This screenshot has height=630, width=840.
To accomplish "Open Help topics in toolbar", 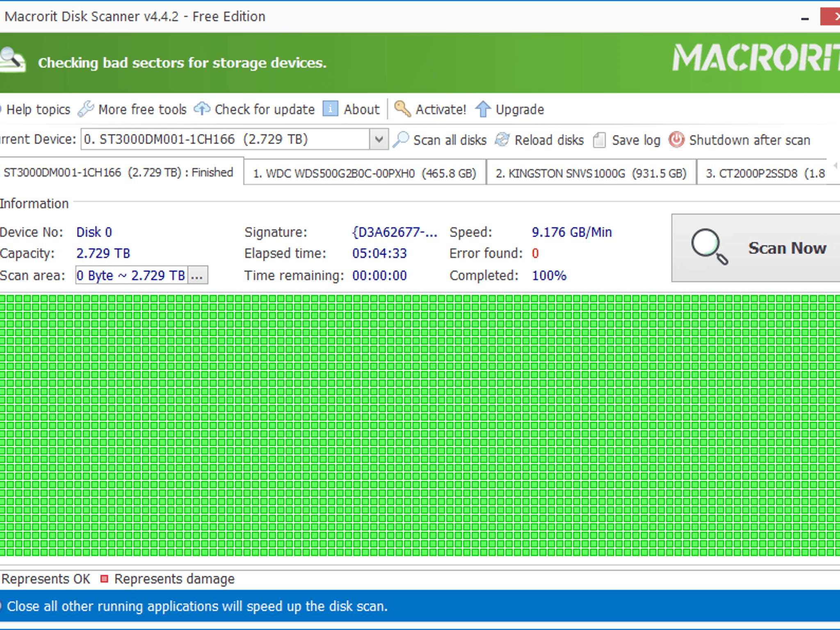I will [38, 110].
